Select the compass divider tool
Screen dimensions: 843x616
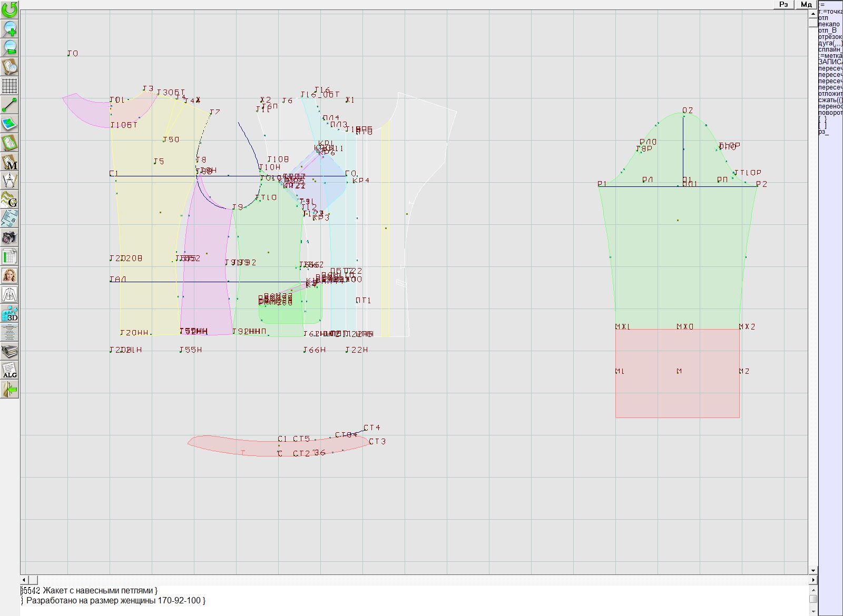click(9, 181)
